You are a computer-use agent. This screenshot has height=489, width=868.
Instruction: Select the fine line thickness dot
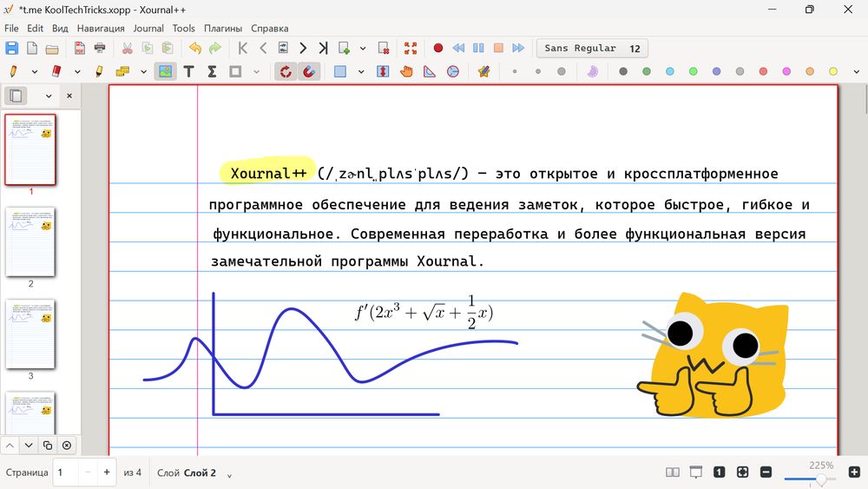515,71
